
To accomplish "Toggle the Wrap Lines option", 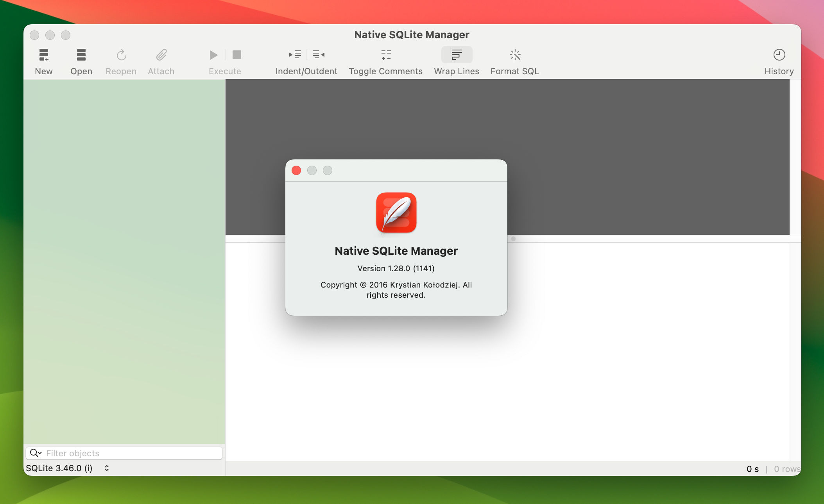I will [457, 55].
